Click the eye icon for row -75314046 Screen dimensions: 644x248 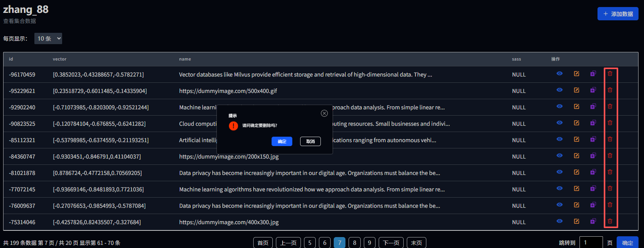pos(560,221)
